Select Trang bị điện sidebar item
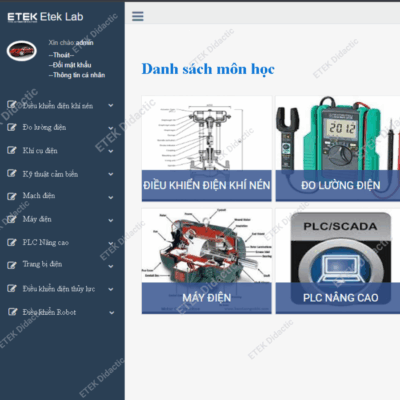 tap(42, 264)
